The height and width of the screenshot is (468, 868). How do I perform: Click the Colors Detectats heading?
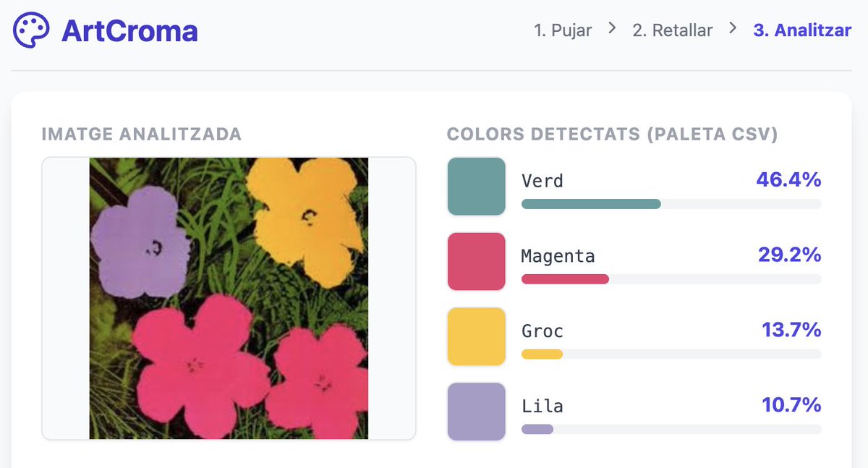coord(612,135)
